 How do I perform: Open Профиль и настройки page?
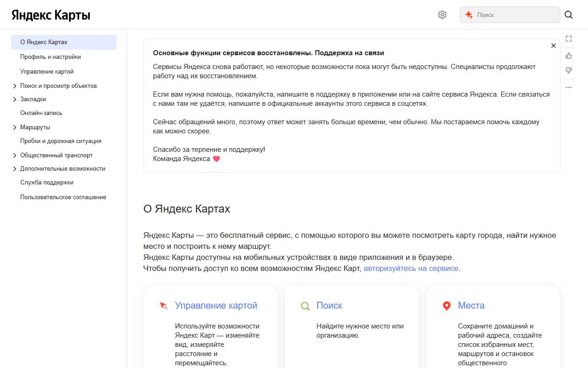click(51, 57)
